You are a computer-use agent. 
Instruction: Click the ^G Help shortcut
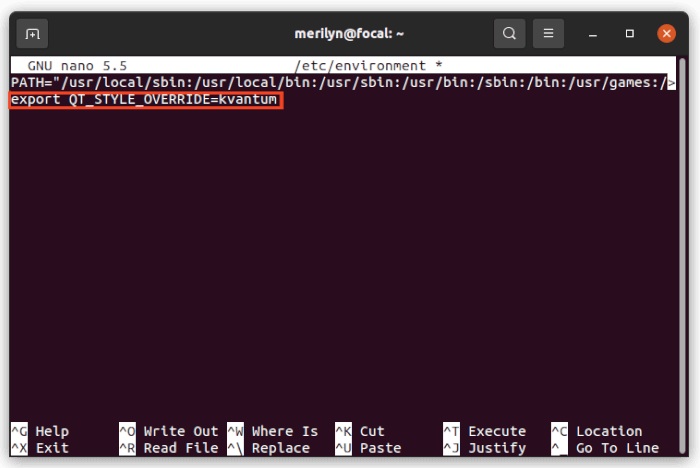[40, 431]
